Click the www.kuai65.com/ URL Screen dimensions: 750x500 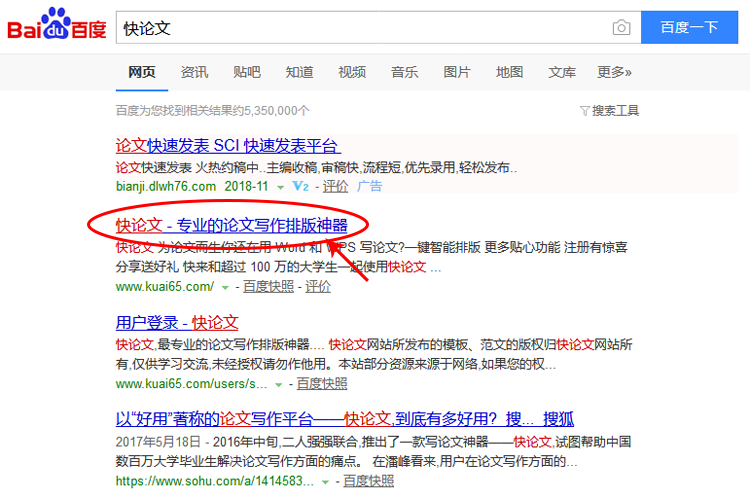coord(165,287)
